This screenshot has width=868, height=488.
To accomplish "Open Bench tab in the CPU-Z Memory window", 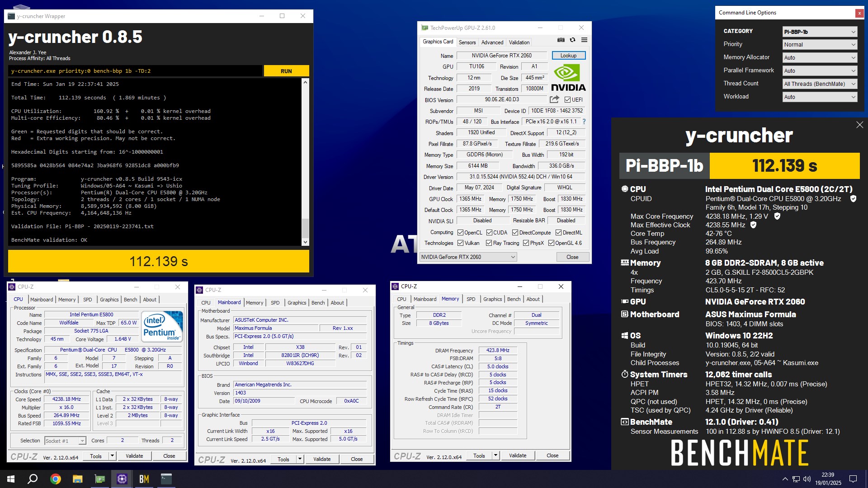I will point(514,299).
